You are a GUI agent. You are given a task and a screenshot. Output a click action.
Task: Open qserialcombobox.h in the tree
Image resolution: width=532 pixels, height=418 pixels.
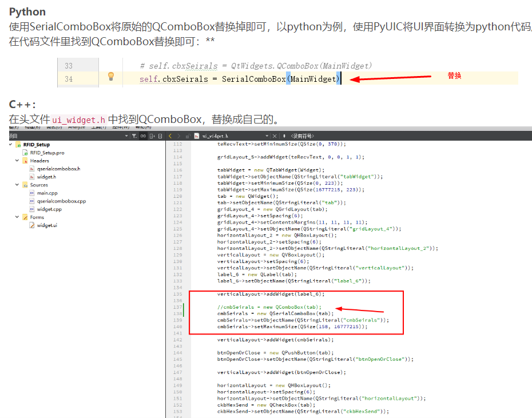(x=59, y=169)
